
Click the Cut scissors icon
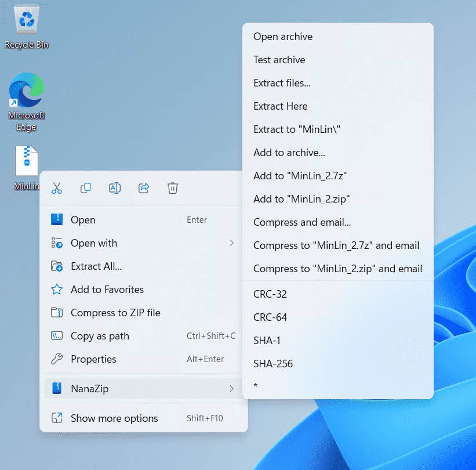coord(57,188)
